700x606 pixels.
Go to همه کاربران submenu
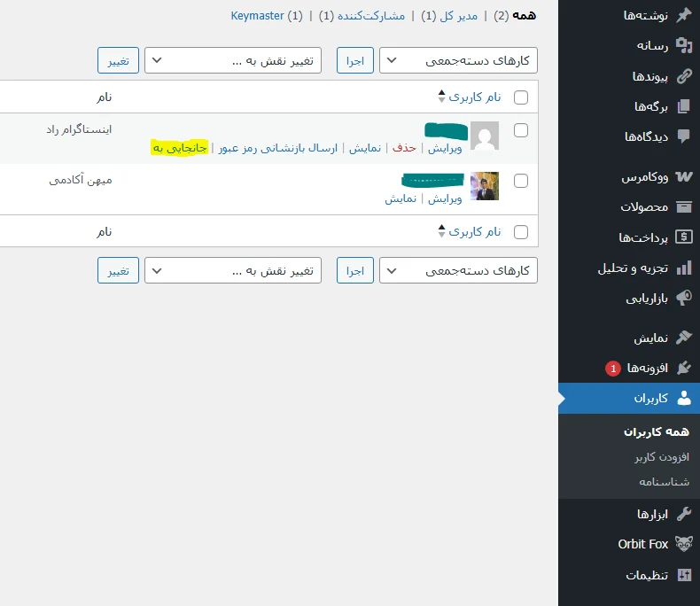[x=657, y=432]
